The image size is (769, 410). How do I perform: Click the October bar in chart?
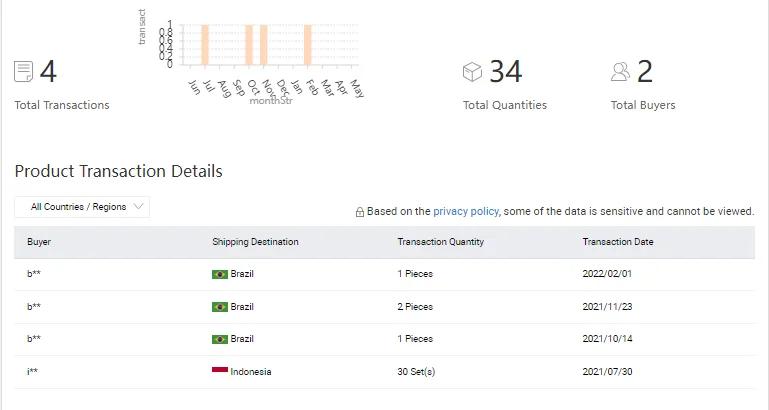click(x=249, y=45)
